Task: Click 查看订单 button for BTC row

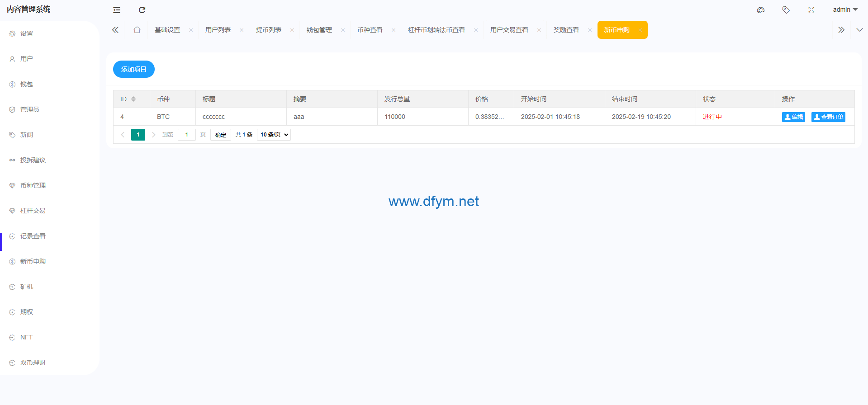Action: [828, 117]
